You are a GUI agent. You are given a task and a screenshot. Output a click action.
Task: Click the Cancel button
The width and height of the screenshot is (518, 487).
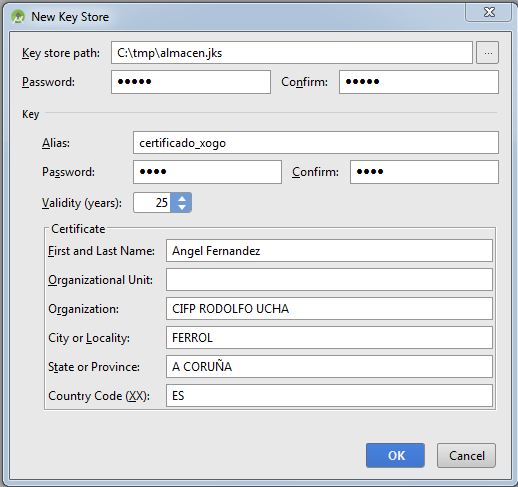466,455
